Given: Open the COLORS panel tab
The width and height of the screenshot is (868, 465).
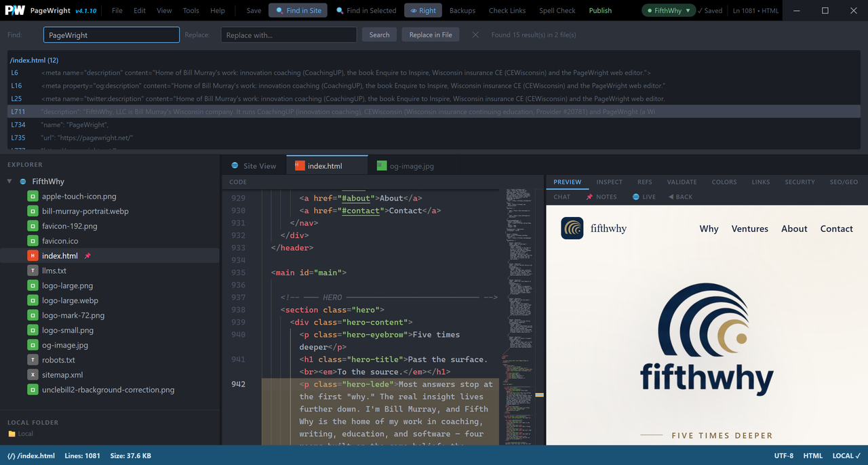Looking at the screenshot, I should coord(724,182).
